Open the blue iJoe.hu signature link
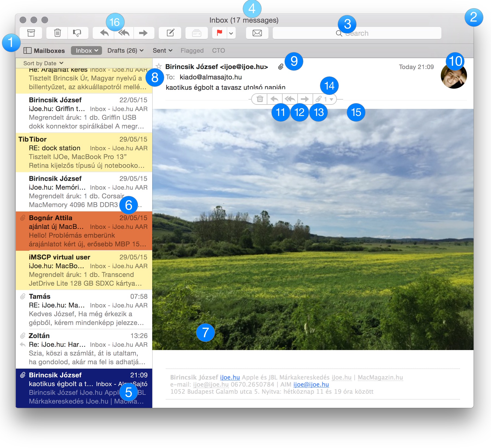This screenshot has width=491, height=448. tap(230, 377)
